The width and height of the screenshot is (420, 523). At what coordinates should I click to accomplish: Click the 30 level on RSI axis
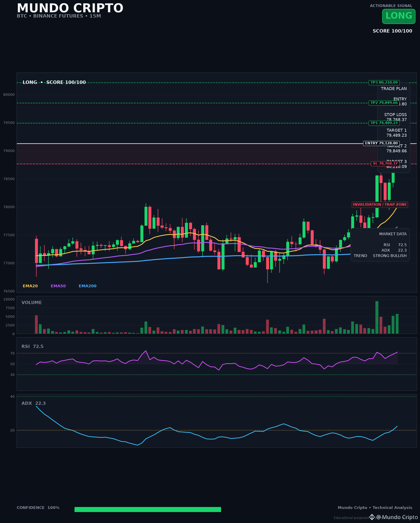12,375
